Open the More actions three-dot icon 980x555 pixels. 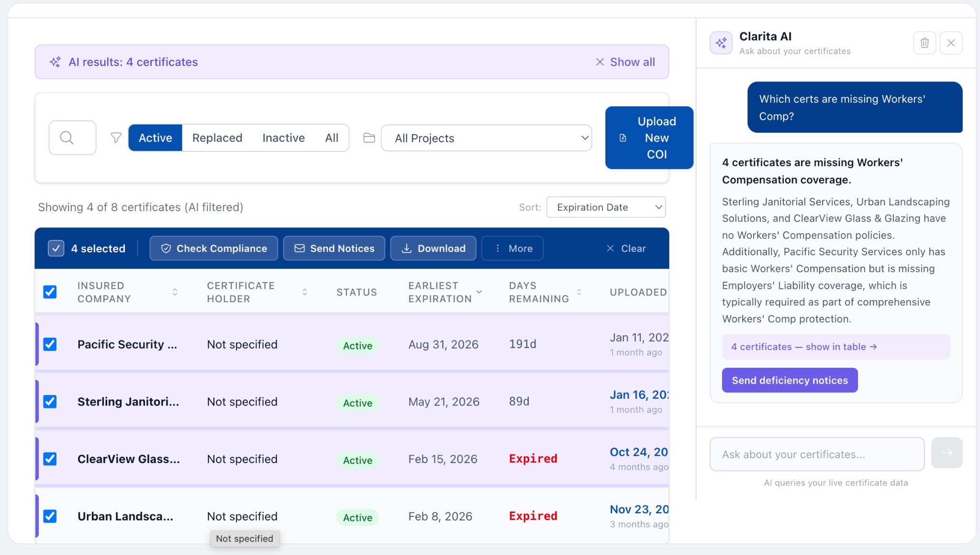click(x=498, y=248)
